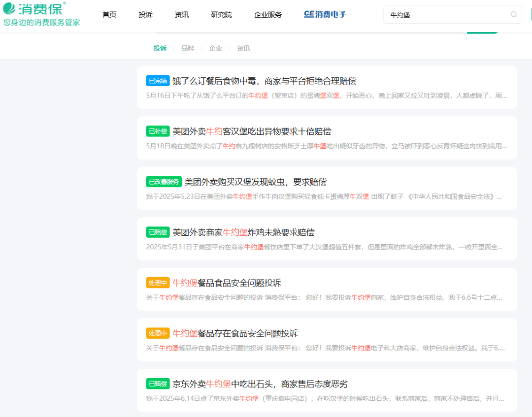
Task: Switch to the 品牌 results tab
Action: (188, 48)
